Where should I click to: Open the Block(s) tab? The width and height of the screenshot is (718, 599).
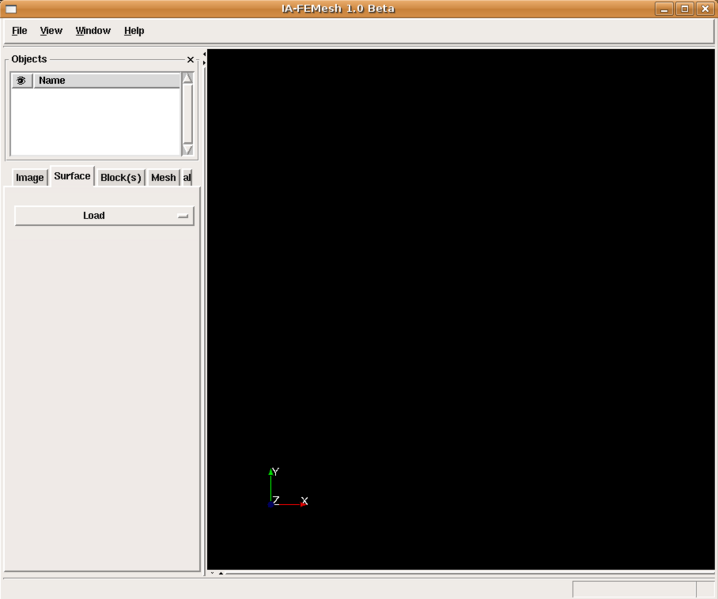[120, 178]
